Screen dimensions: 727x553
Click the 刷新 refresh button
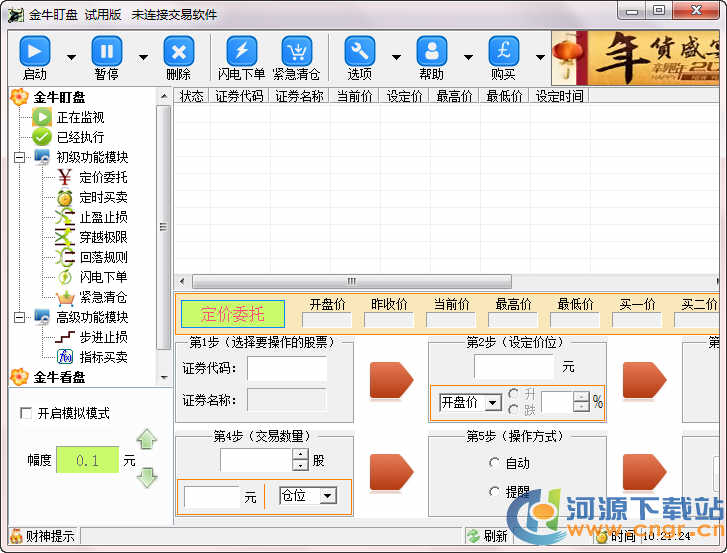488,536
